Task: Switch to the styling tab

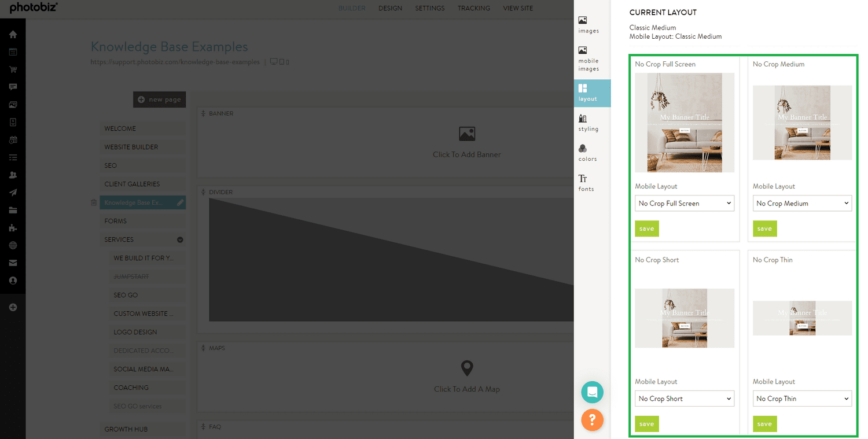Action: [588, 123]
